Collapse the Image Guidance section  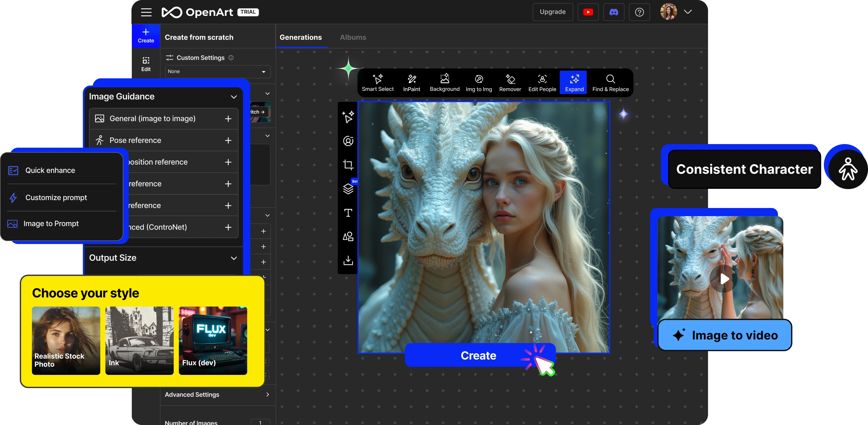(234, 97)
